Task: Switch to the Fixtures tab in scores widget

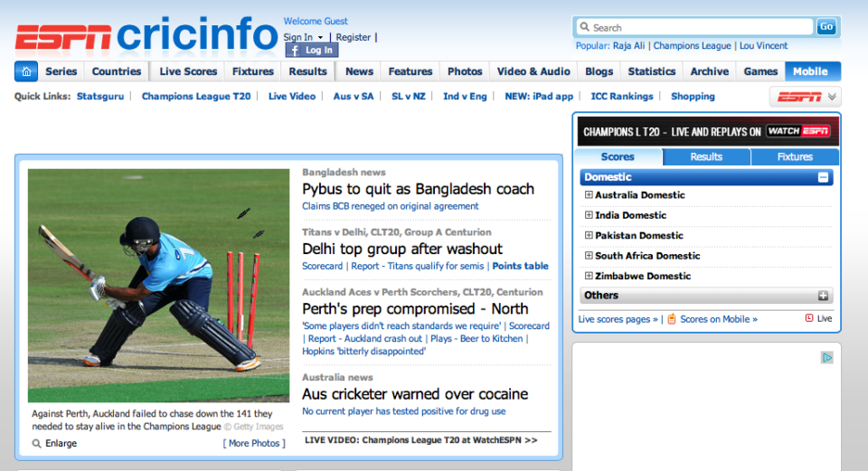Action: click(795, 156)
